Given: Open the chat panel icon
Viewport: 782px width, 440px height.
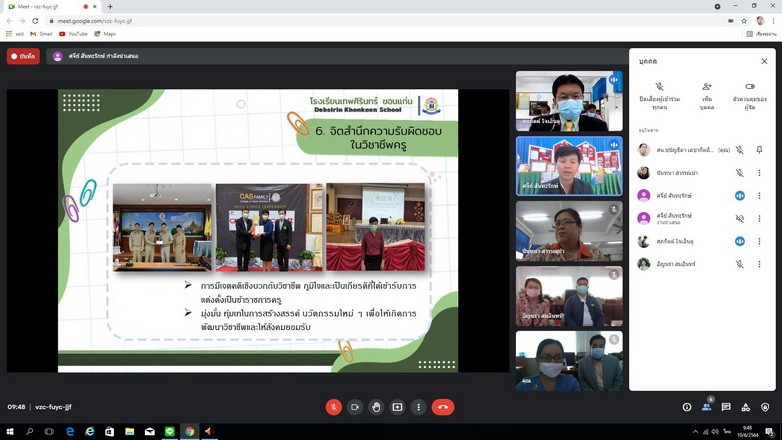Looking at the screenshot, I should click(x=726, y=407).
